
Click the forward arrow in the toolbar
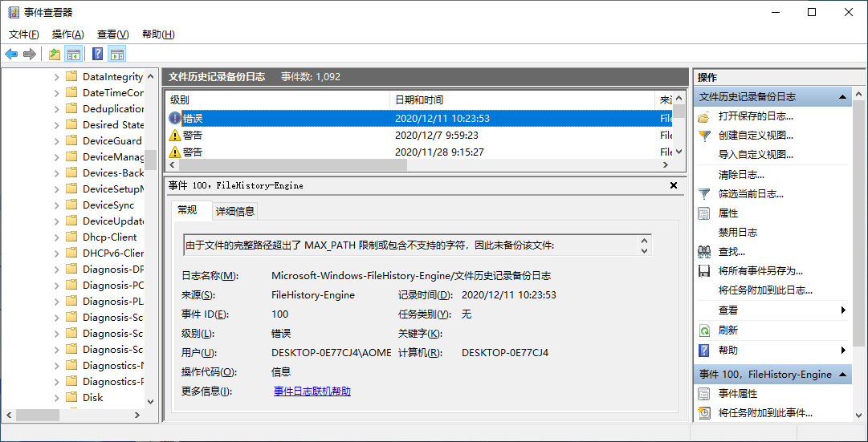pos(30,54)
